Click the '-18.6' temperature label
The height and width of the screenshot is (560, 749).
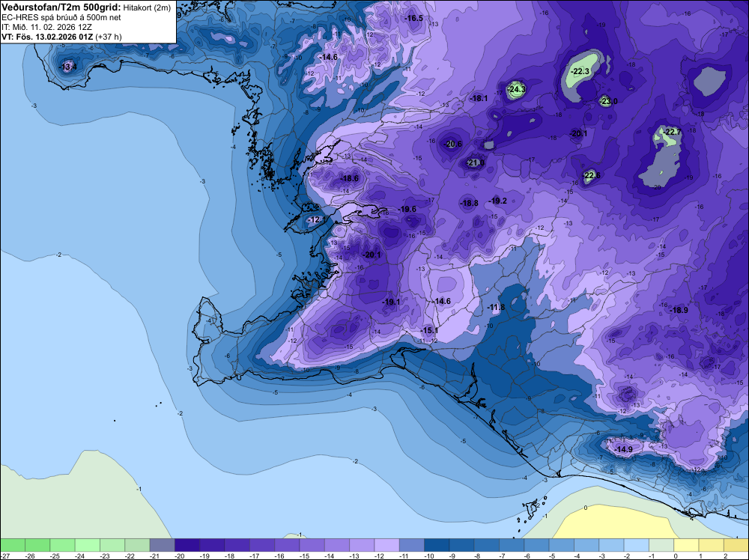[349, 178]
